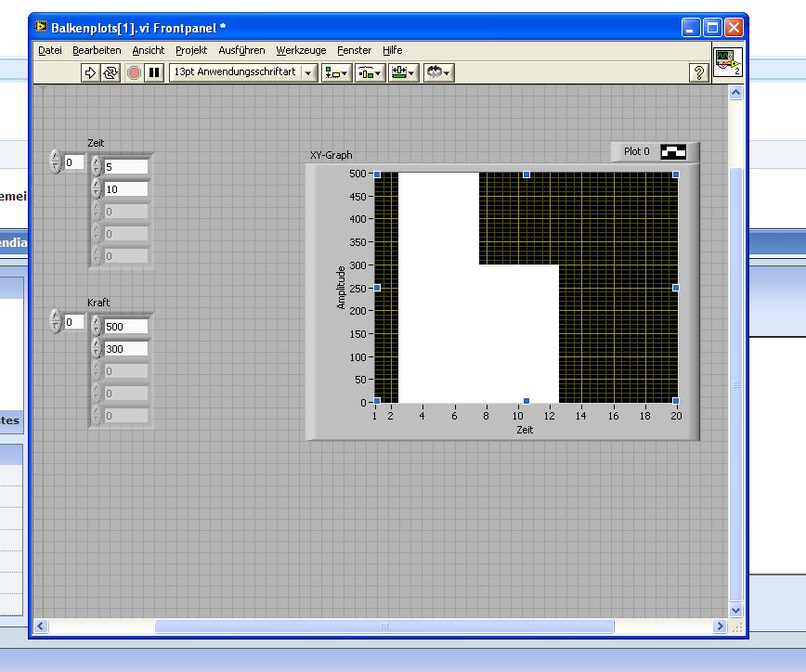This screenshot has width=806, height=672.
Task: Click stepper beside Zeit value 10
Action: pos(97,188)
